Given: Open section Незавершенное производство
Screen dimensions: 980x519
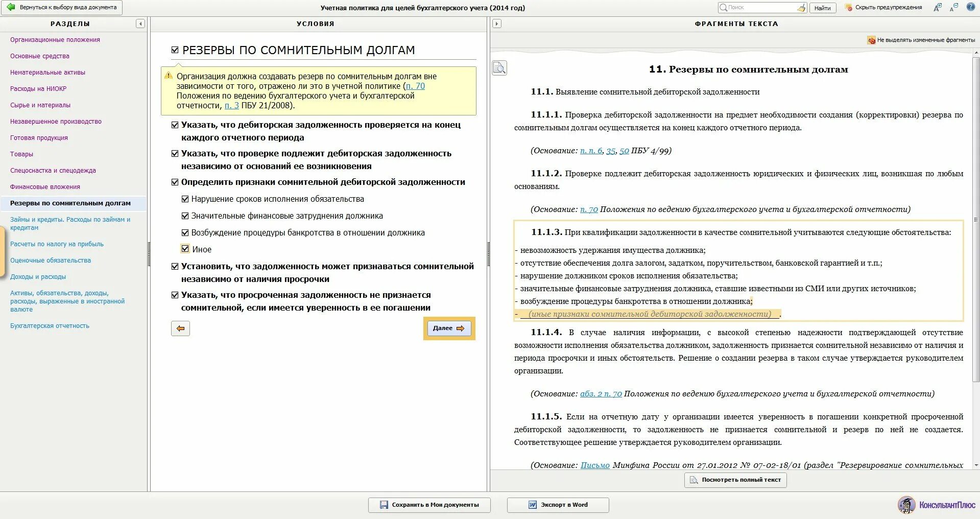Looking at the screenshot, I should click(x=56, y=122).
